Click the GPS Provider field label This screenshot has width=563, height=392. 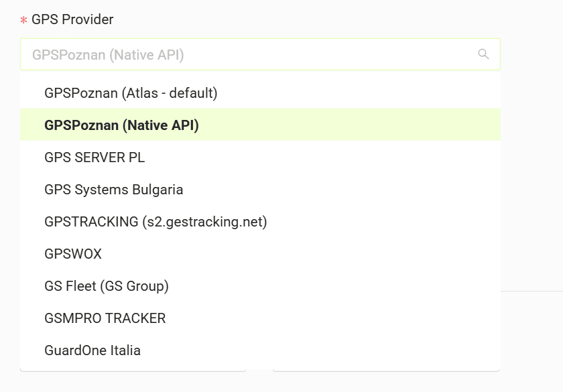pyautogui.click(x=72, y=19)
